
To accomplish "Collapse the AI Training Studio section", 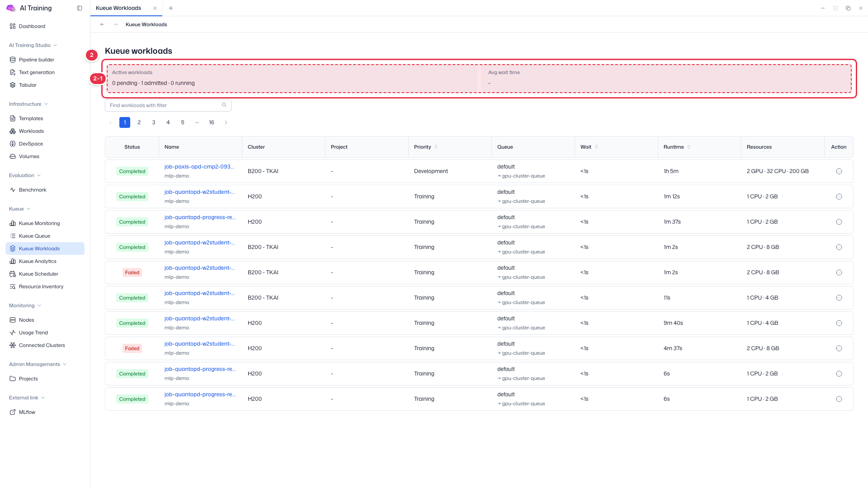I will coord(33,45).
